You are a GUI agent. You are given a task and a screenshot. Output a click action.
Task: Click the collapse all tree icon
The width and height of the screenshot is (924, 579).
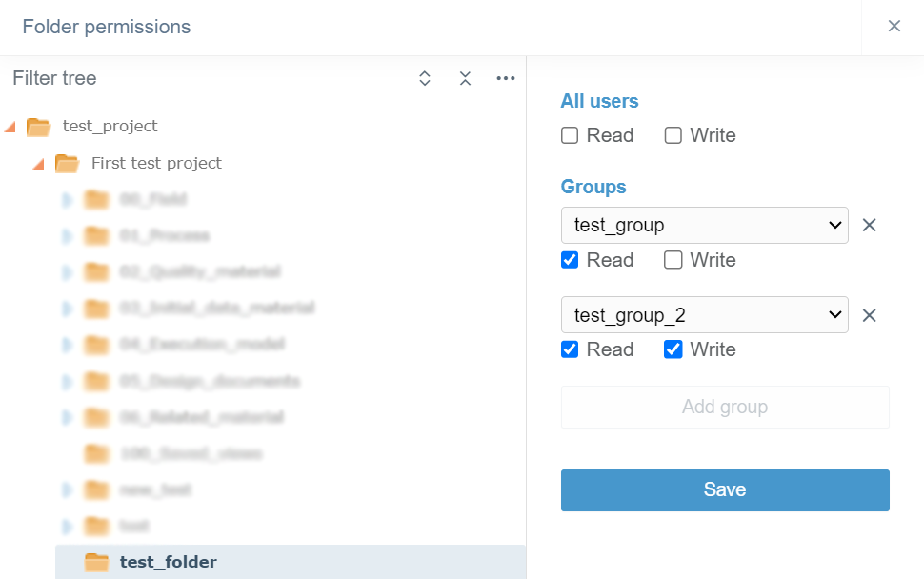[x=465, y=78]
